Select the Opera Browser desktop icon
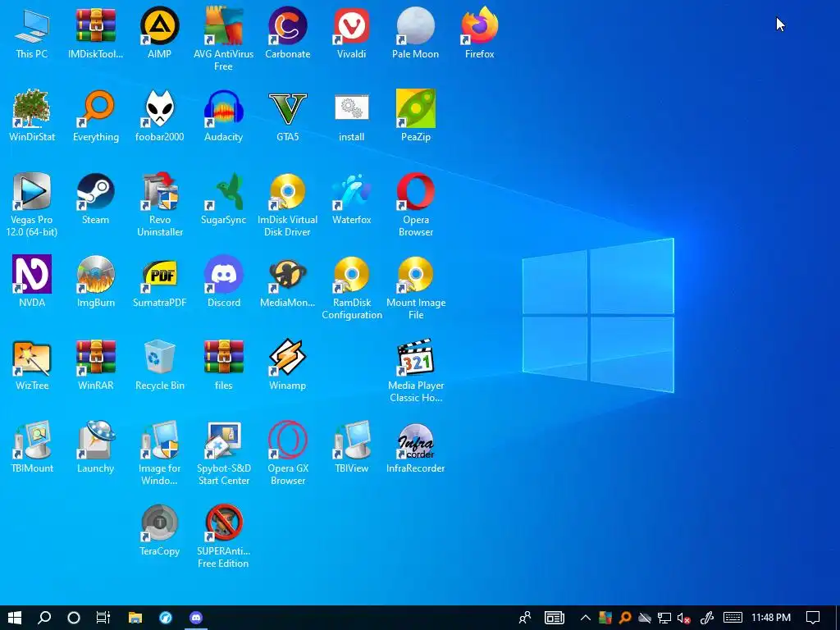The image size is (840, 630). (x=416, y=204)
